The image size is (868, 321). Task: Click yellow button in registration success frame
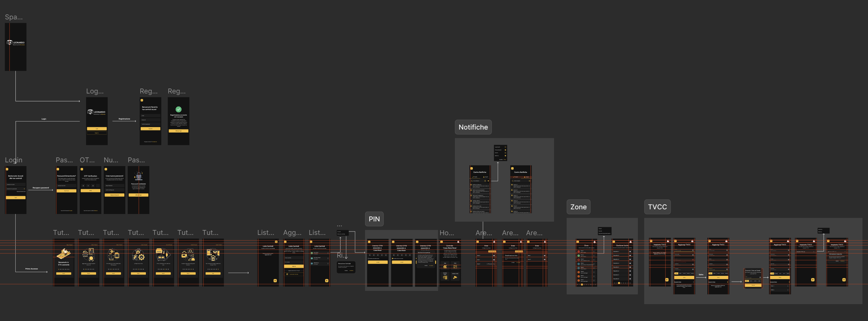(178, 131)
